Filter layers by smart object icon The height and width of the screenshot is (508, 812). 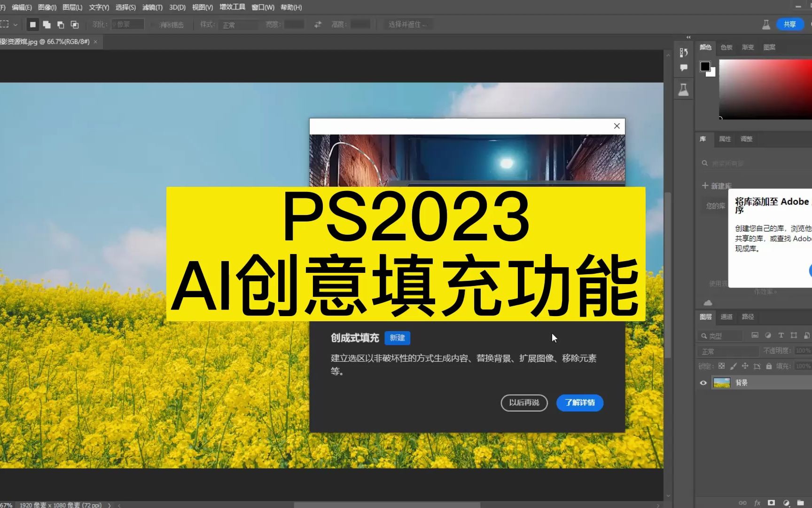(807, 335)
